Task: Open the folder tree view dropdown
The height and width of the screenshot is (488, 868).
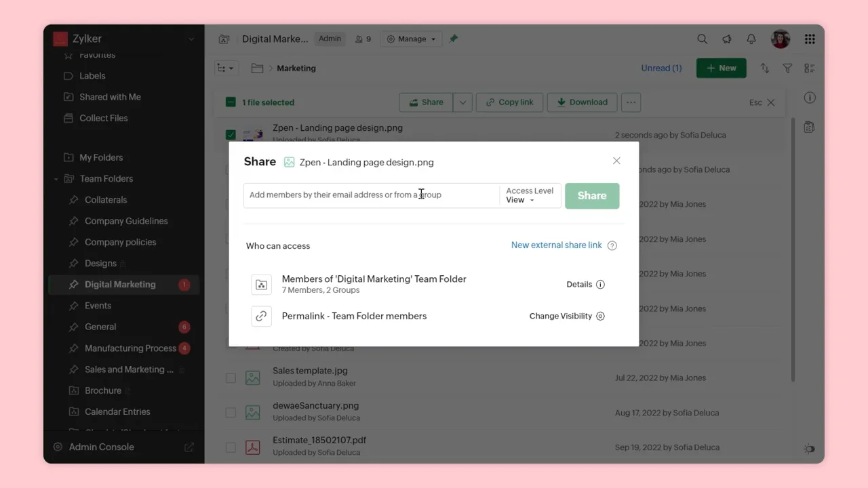Action: [x=224, y=68]
